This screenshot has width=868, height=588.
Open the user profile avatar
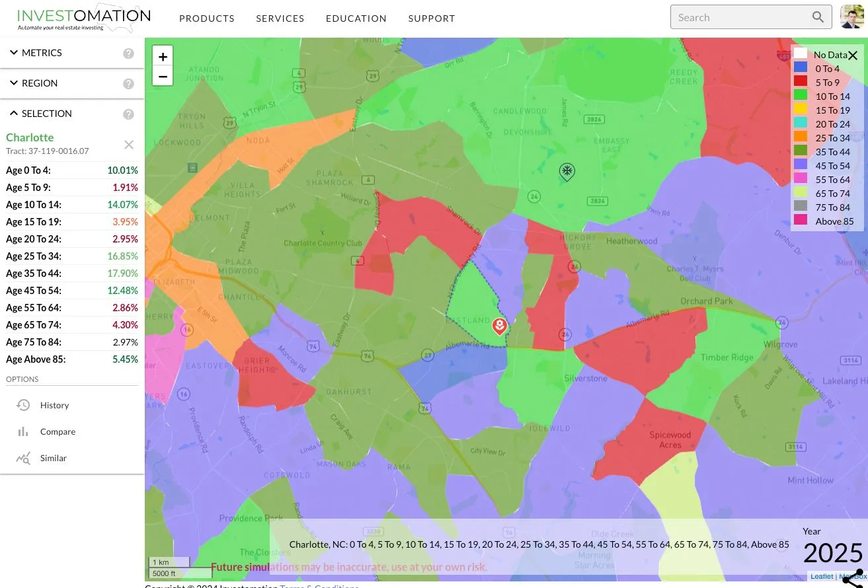(x=852, y=17)
